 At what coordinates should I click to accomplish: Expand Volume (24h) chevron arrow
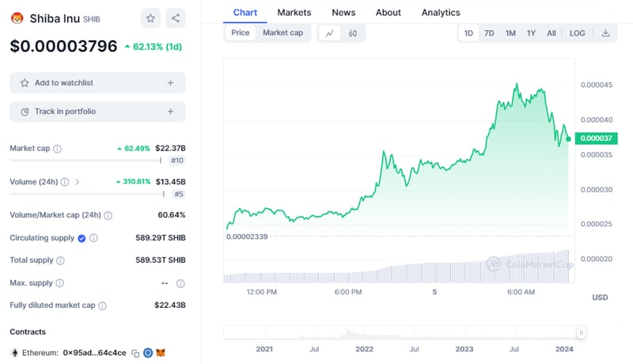tap(77, 182)
